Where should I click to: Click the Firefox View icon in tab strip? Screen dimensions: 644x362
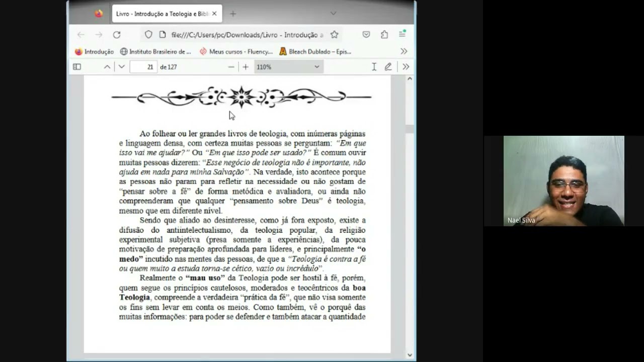tap(99, 14)
